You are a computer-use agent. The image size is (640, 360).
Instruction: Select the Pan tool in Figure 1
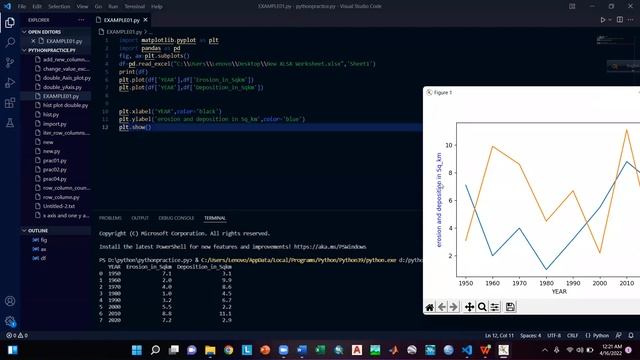point(469,307)
